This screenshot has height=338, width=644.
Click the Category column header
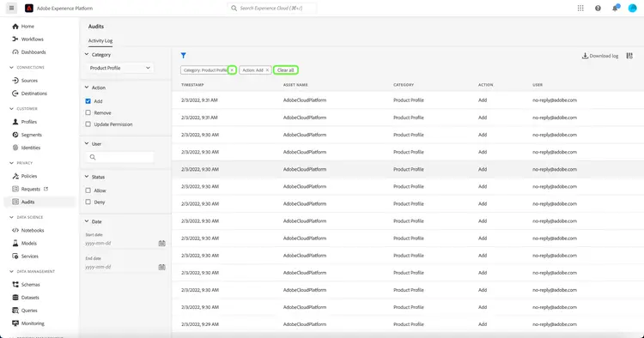coord(404,85)
